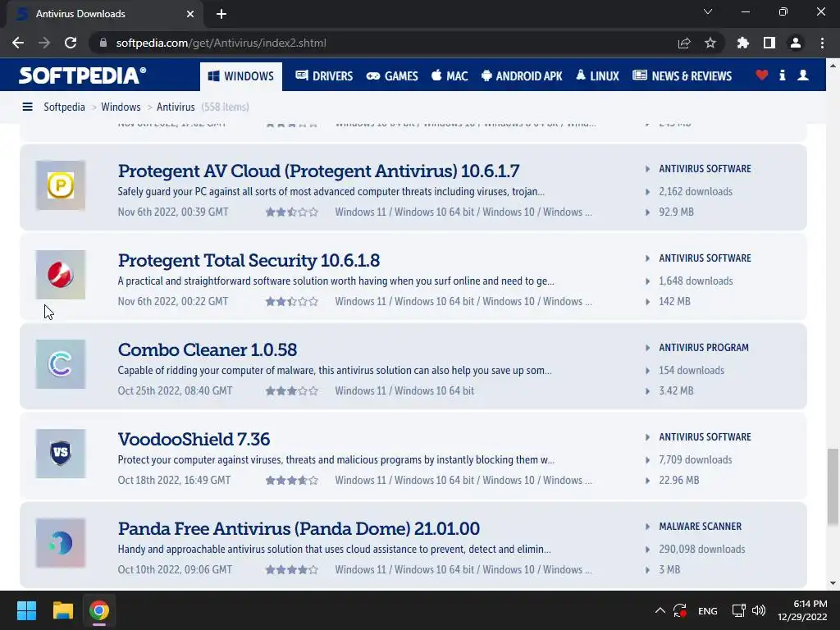Open the Mac section
This screenshot has height=630, width=840.
pos(450,76)
